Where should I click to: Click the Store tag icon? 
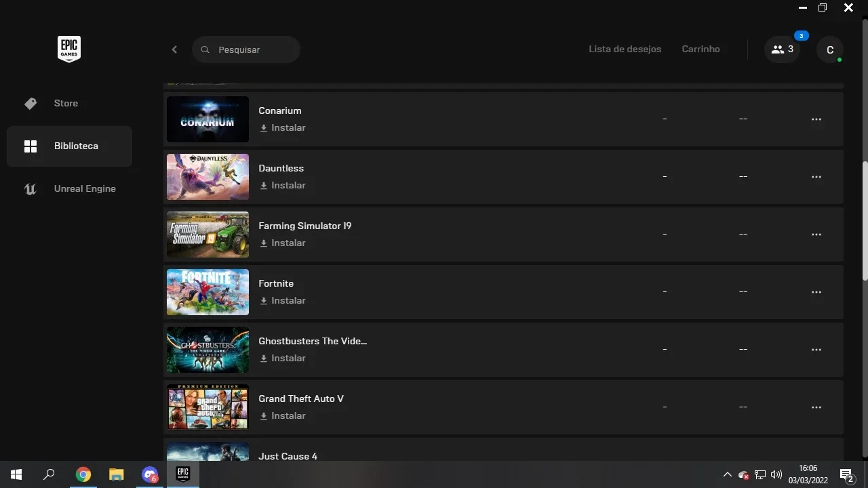(x=31, y=103)
